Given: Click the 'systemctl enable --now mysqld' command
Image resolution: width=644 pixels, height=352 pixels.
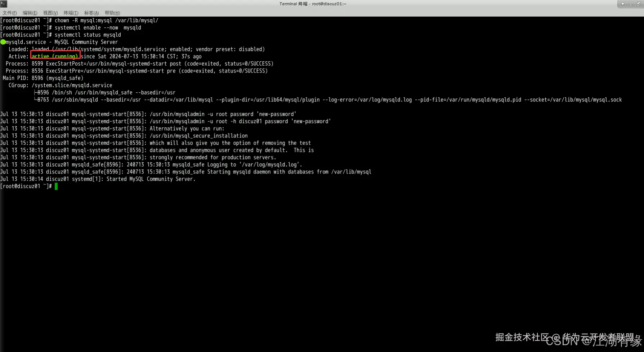Looking at the screenshot, I should click(98, 28).
